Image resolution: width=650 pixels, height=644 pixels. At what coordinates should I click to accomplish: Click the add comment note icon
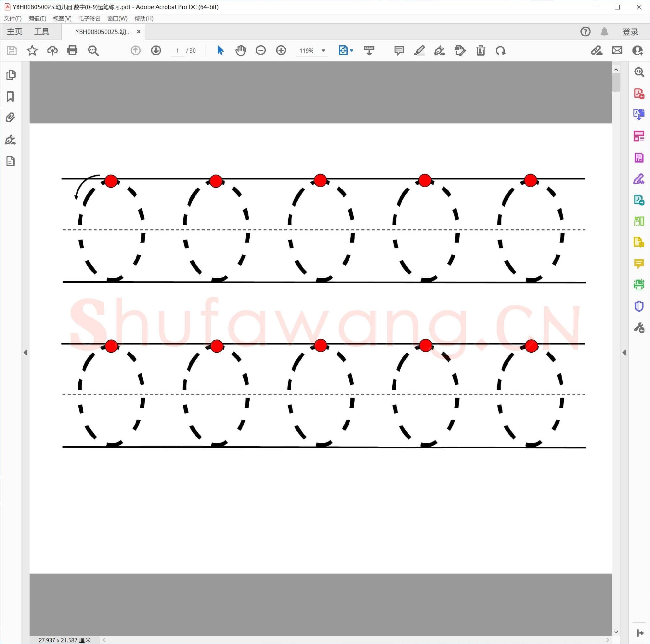tap(399, 50)
